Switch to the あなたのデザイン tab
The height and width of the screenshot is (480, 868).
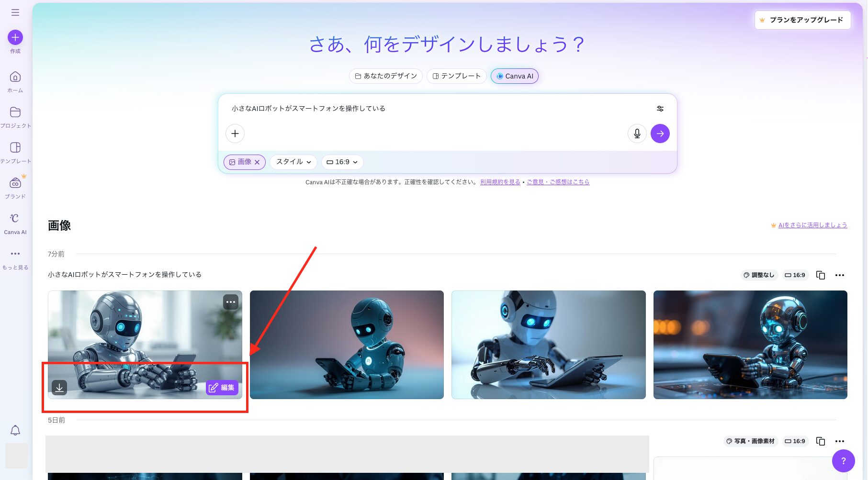pyautogui.click(x=385, y=76)
